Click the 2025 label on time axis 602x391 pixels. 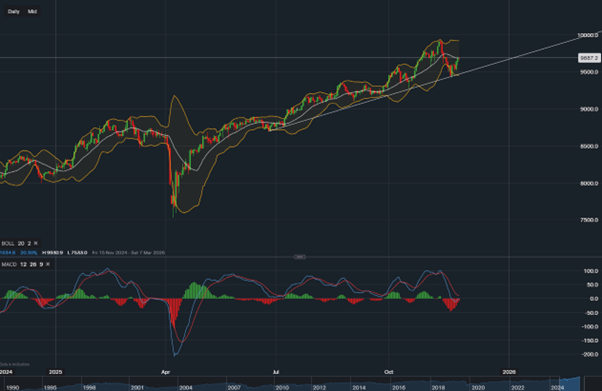[56, 372]
